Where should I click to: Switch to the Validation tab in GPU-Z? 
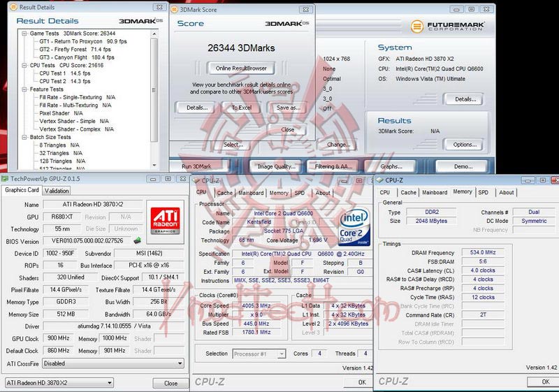(57, 191)
